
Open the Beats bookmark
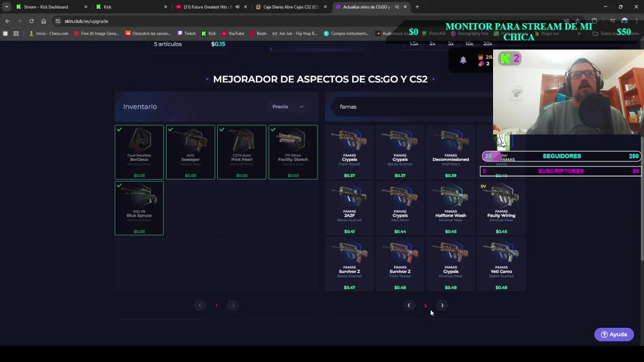258,34
